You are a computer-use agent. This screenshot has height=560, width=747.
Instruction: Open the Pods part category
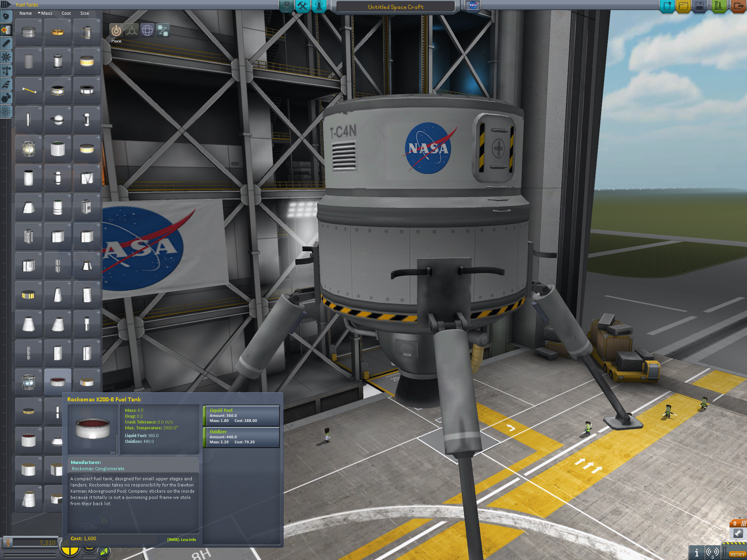(6, 16)
